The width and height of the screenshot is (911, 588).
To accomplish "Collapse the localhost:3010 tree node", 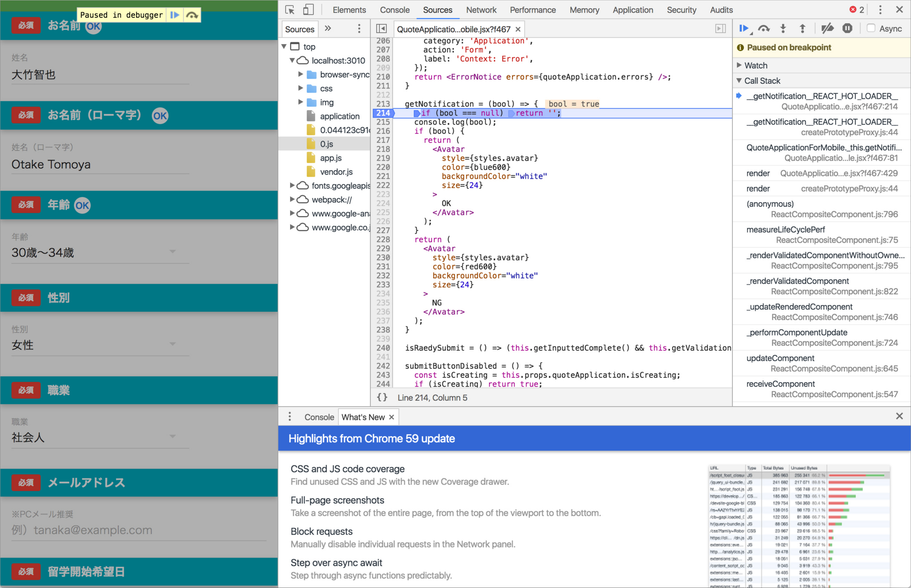I will [292, 61].
